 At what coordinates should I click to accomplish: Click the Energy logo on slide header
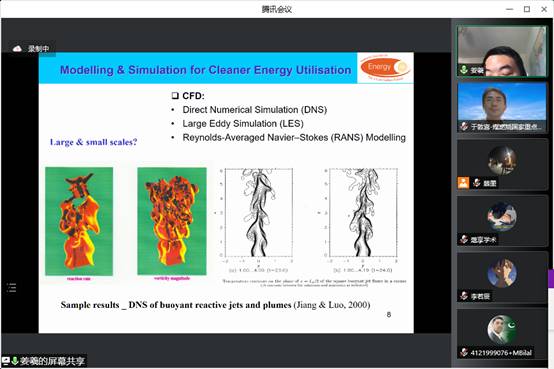(385, 68)
